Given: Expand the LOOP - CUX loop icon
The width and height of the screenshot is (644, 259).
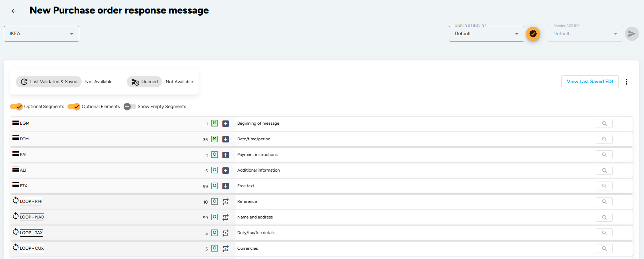Looking at the screenshot, I should click(x=16, y=247).
